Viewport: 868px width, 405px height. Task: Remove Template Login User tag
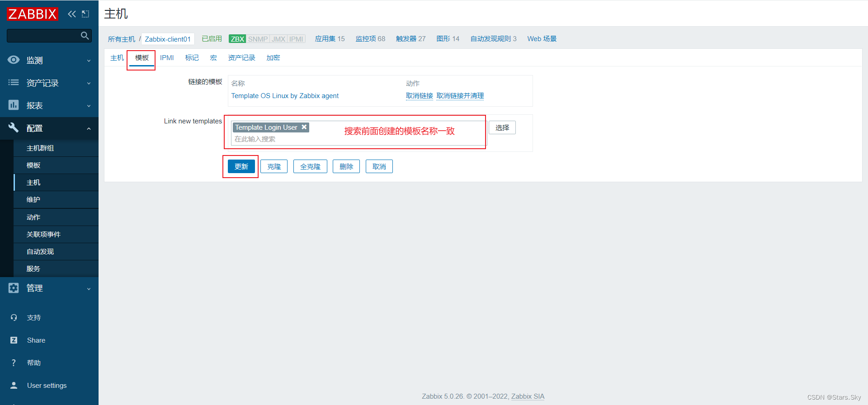[304, 127]
